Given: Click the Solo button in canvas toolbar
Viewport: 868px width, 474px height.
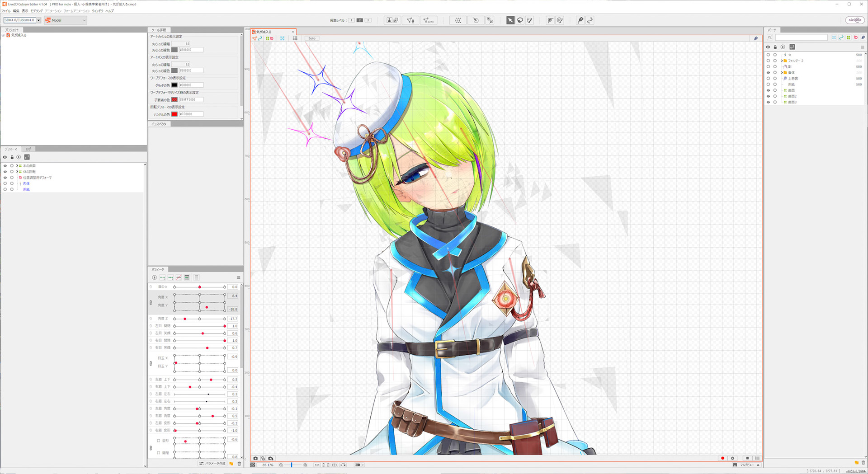Looking at the screenshot, I should click(312, 38).
